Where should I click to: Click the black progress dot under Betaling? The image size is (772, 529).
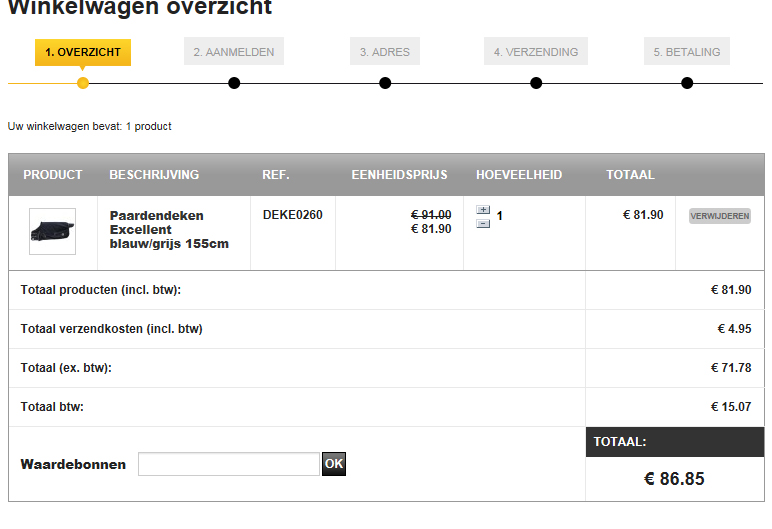687,83
